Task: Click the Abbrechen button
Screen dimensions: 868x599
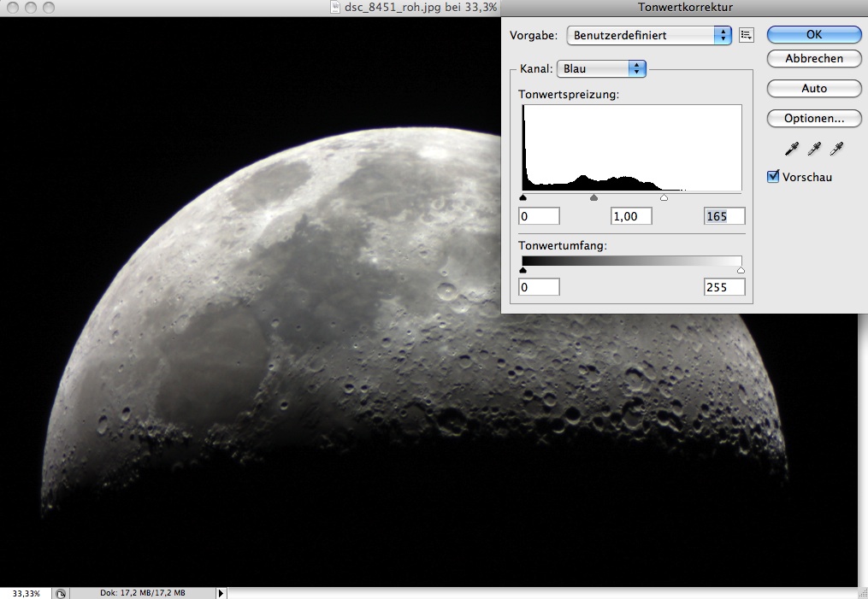Action: [x=814, y=59]
